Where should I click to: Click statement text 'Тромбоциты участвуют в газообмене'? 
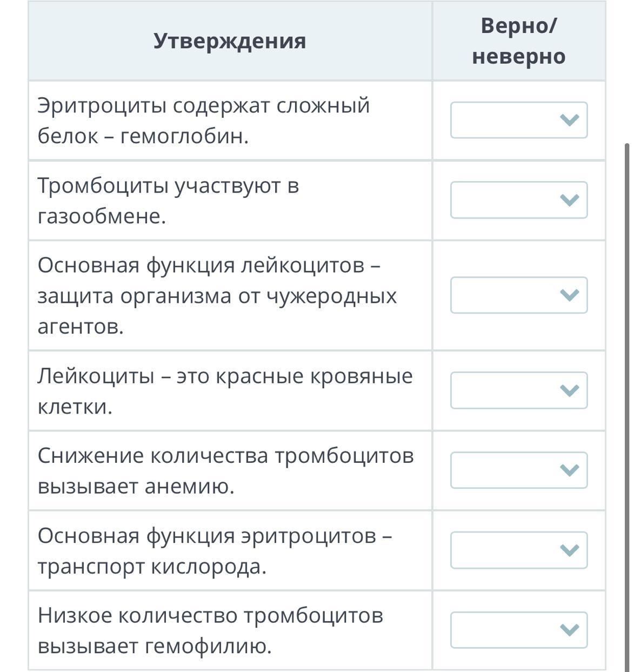pyautogui.click(x=168, y=201)
